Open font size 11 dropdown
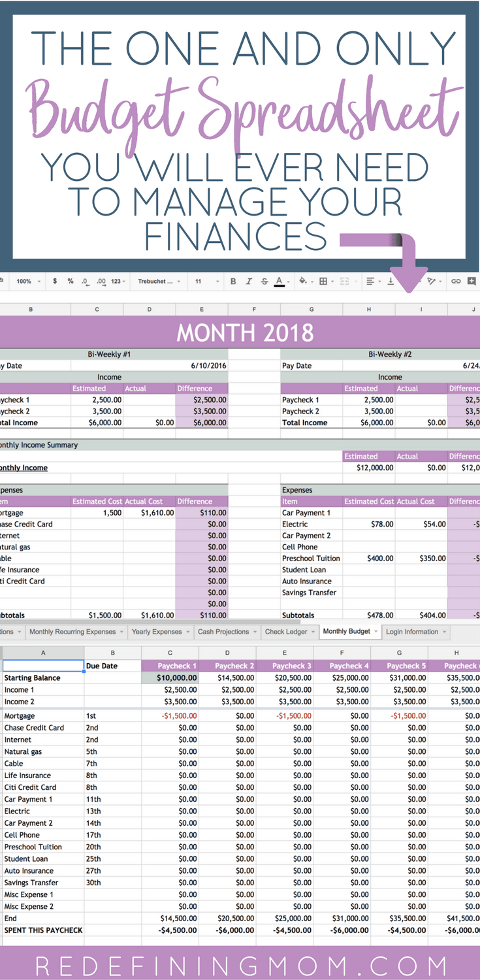The width and height of the screenshot is (480, 980). pos(206,281)
